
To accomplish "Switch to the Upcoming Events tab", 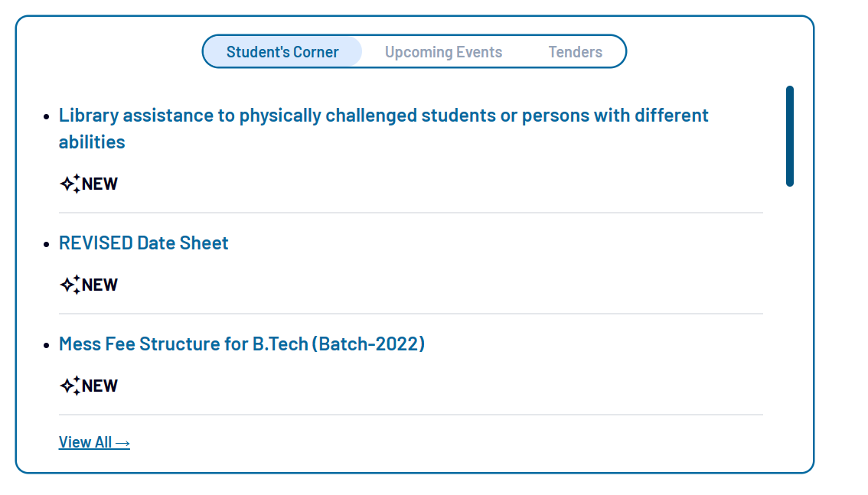I will pyautogui.click(x=443, y=51).
